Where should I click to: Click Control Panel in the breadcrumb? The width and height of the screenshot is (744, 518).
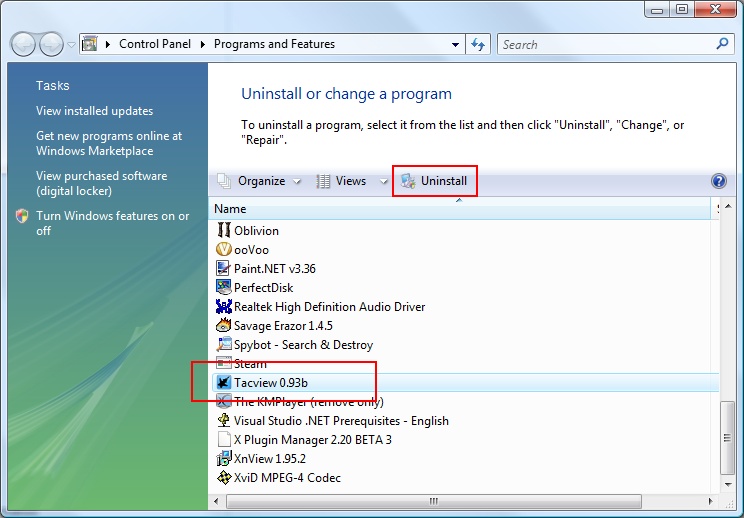tap(155, 44)
